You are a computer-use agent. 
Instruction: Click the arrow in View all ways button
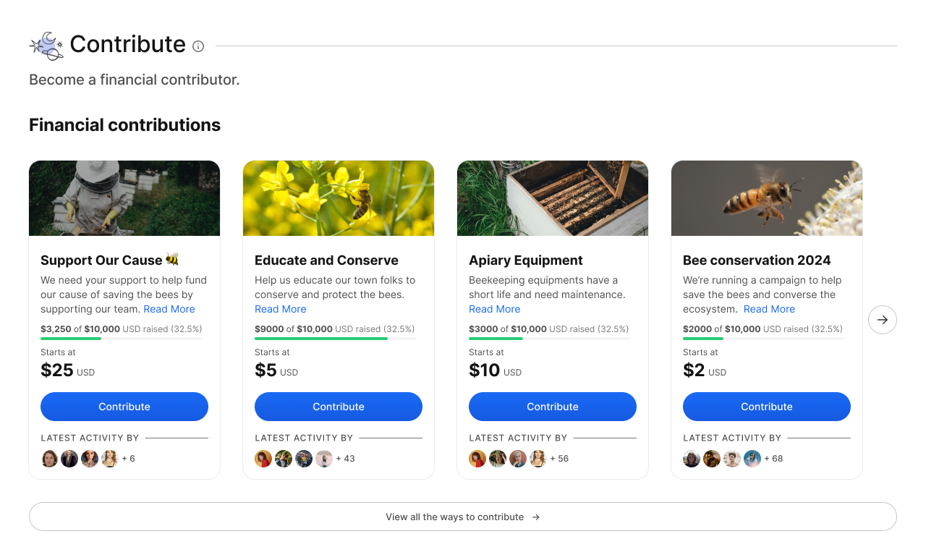[x=536, y=517]
